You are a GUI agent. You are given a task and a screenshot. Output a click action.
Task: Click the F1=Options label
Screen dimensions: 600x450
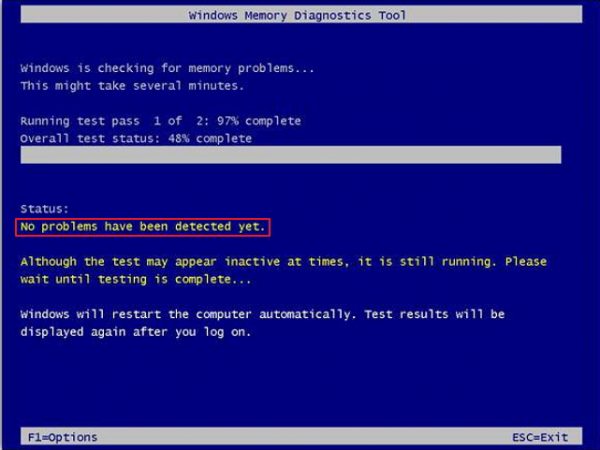[63, 437]
